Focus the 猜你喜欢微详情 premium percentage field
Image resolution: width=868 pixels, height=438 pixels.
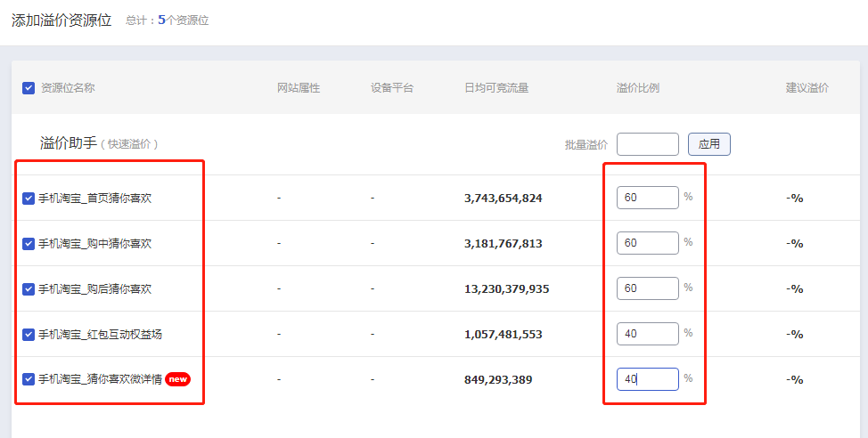click(647, 379)
